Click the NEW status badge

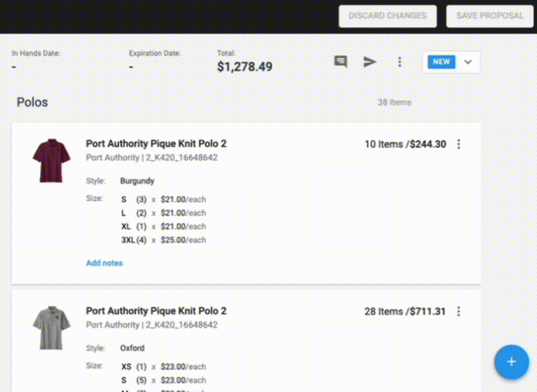(x=441, y=62)
